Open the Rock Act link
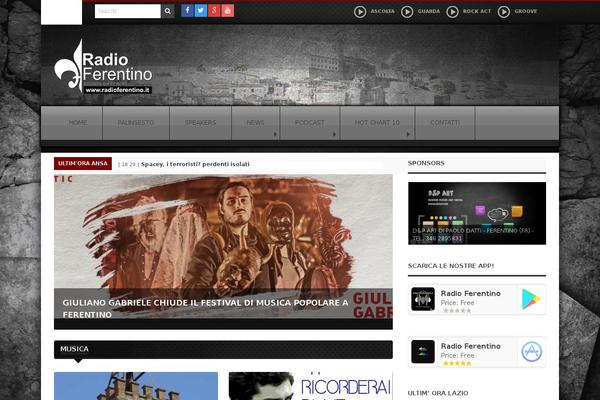The image size is (600, 400). (x=477, y=11)
